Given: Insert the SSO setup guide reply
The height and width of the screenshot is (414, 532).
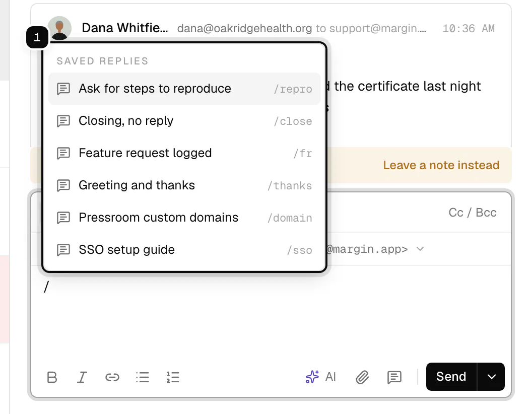Looking at the screenshot, I should coord(184,249).
